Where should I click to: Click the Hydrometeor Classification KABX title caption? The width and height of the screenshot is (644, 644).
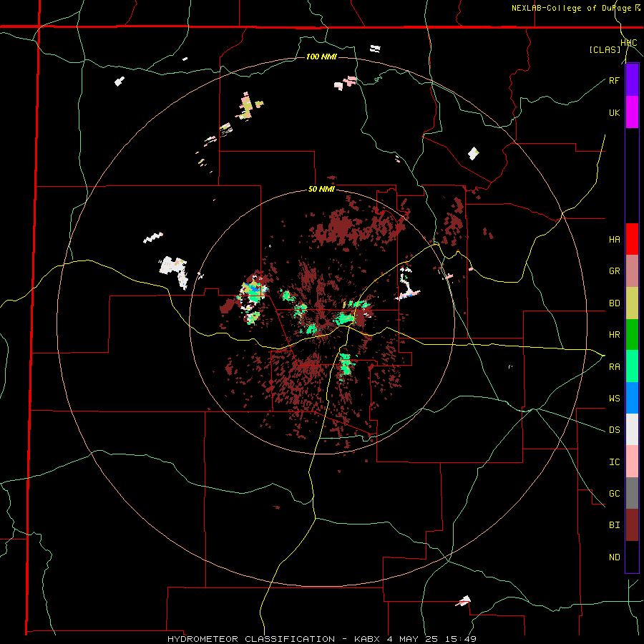point(322,639)
